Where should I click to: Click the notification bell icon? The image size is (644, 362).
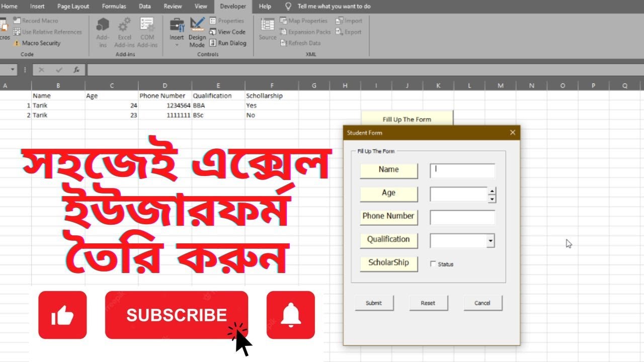(290, 315)
